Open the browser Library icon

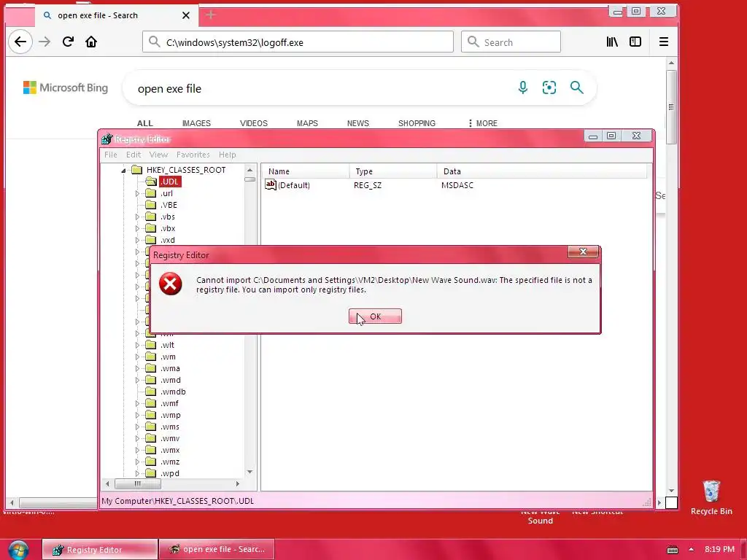[612, 42]
